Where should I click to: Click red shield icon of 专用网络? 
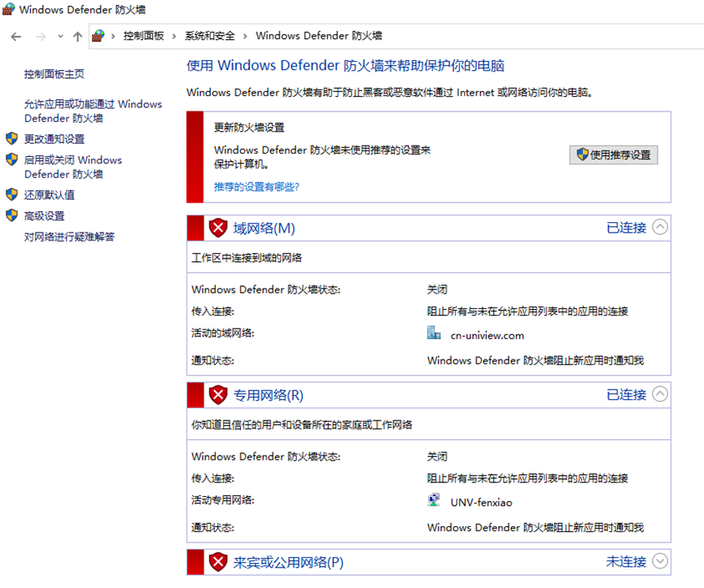218,394
